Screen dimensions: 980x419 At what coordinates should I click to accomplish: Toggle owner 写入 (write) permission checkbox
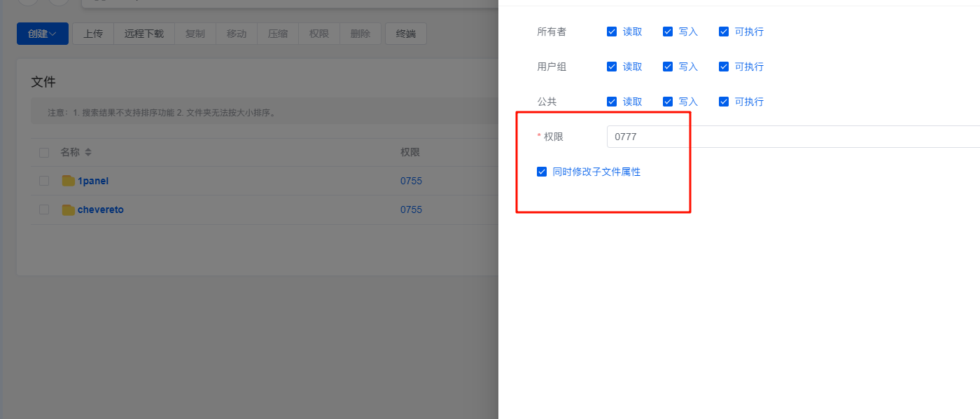point(668,32)
